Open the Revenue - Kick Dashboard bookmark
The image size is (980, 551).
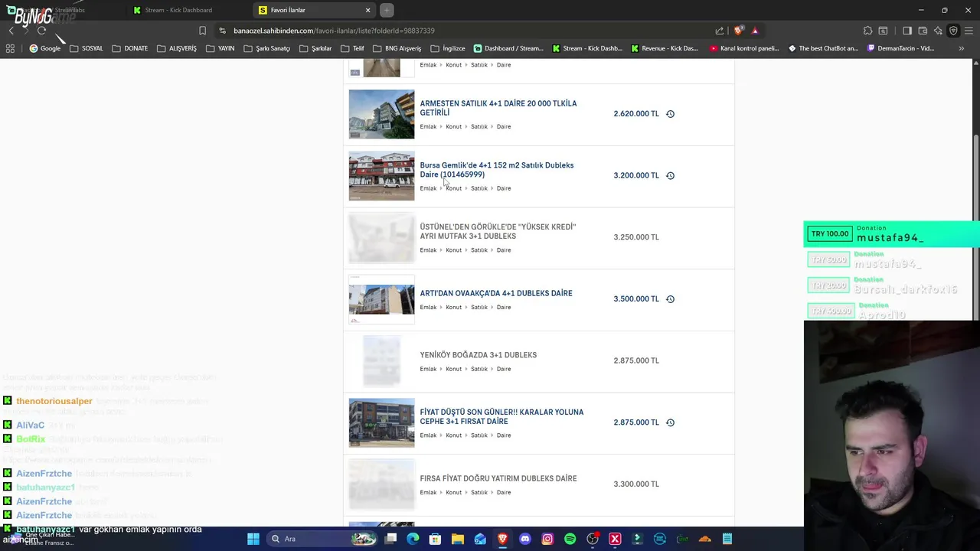pos(665,48)
